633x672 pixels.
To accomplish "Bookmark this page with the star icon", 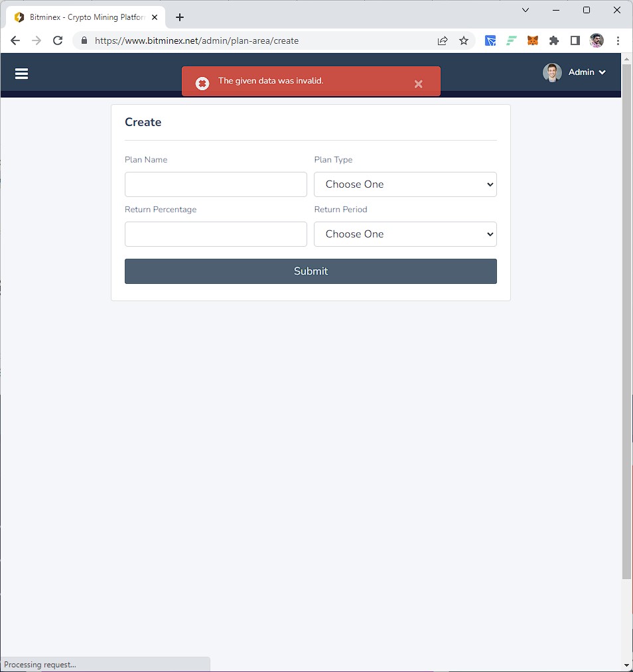I will (x=464, y=40).
